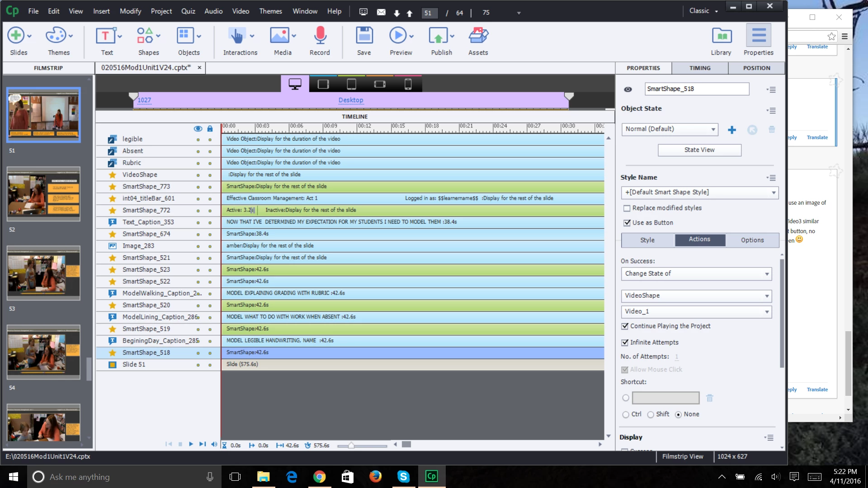Add new object state plus icon
Viewport: 868px width, 488px height.
pos(732,130)
